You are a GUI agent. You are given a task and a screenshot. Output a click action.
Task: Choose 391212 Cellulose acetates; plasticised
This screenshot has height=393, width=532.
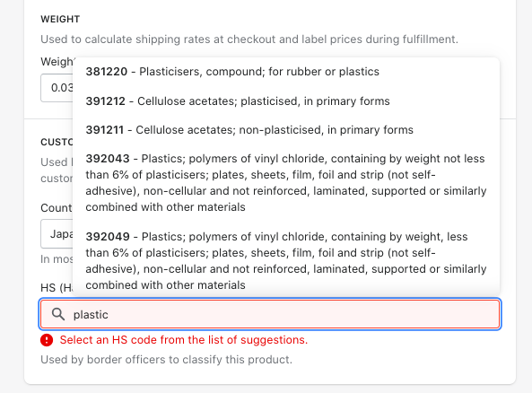286,101
